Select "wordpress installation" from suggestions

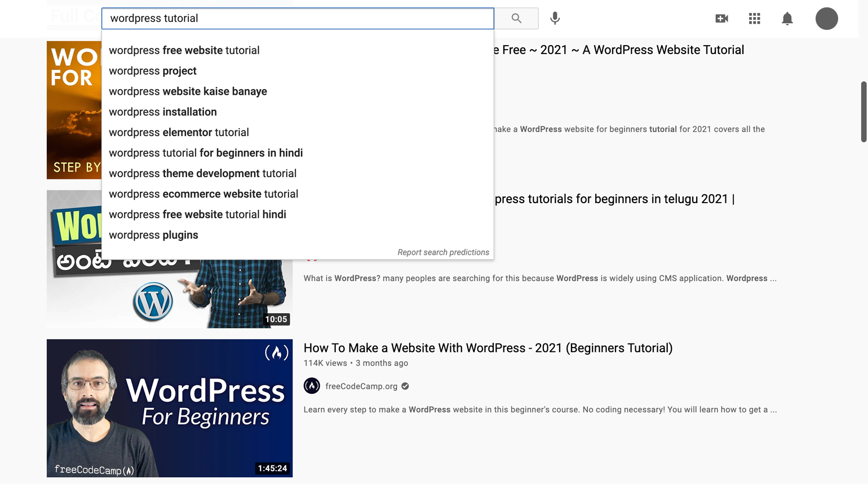[x=163, y=112]
